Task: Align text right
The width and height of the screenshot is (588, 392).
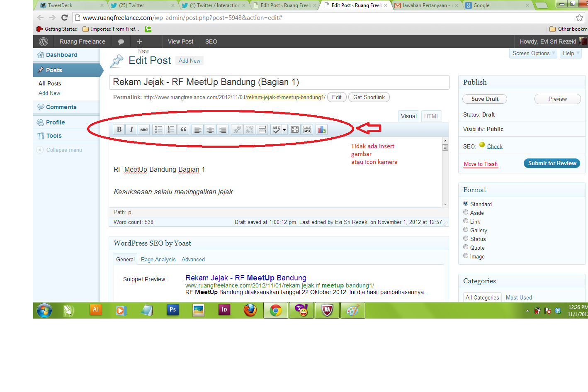Action: (223, 129)
